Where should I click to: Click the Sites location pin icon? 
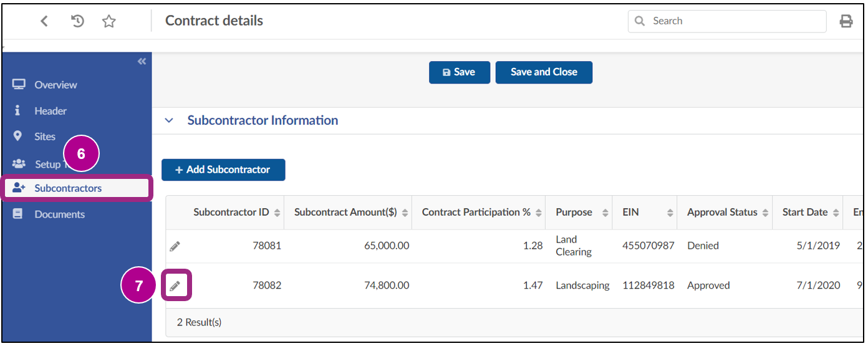coord(17,136)
